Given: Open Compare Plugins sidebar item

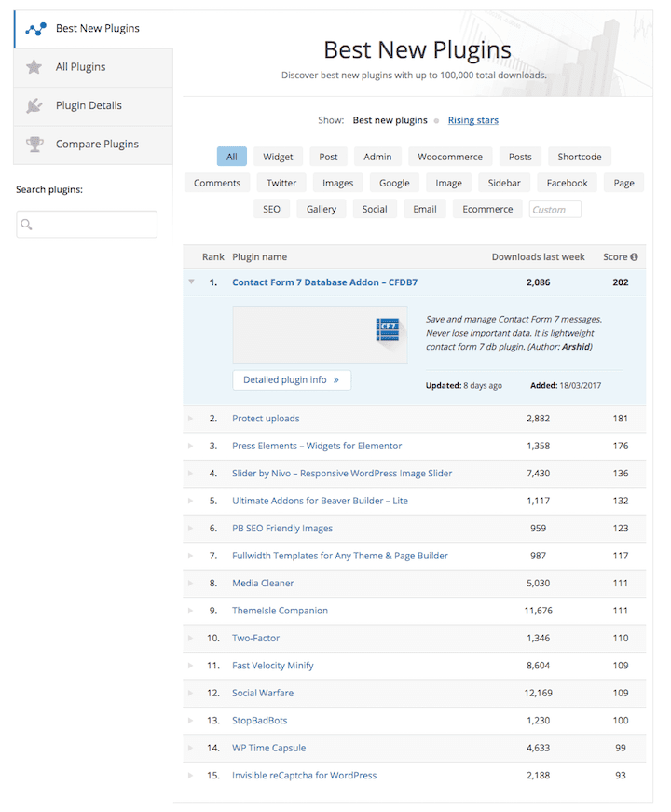Looking at the screenshot, I should click(x=93, y=145).
